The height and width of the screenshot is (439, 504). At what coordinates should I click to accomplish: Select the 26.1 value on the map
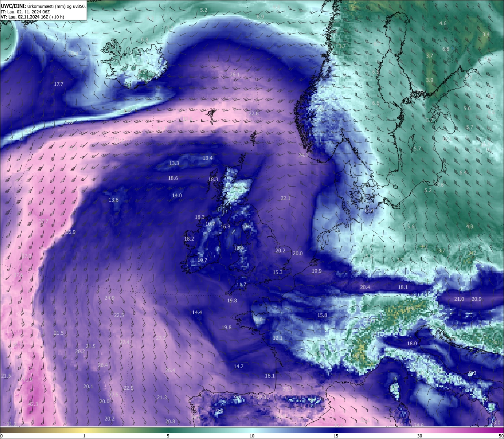[235, 74]
